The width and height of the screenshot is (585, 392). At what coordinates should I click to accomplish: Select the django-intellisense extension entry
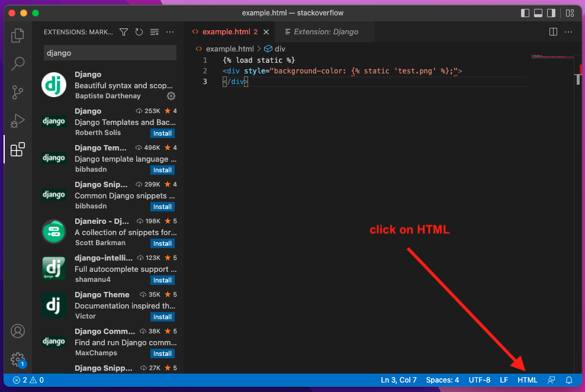(x=108, y=269)
